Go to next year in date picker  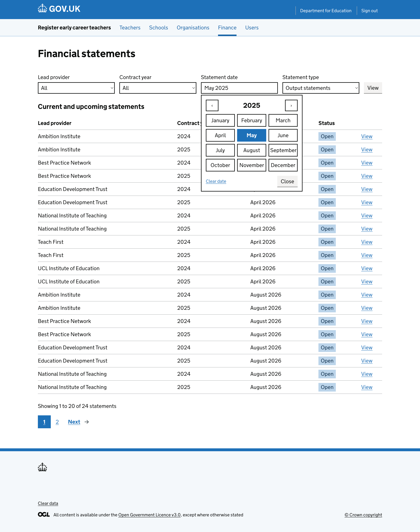pos(291,105)
